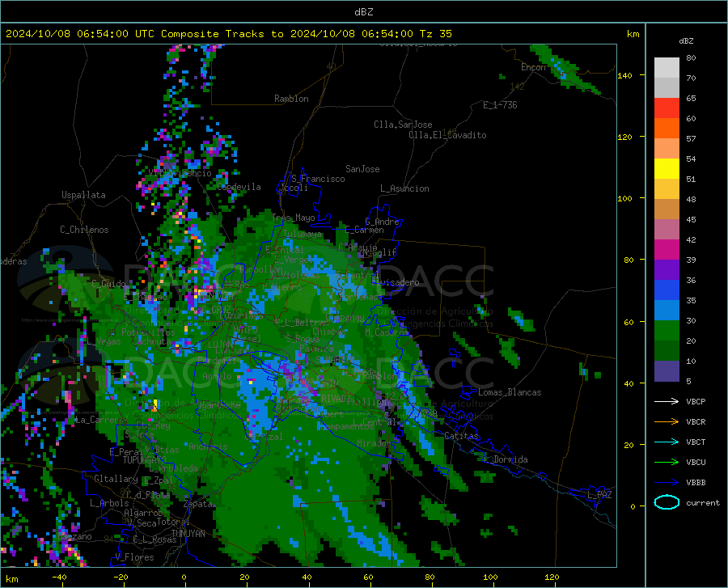This screenshot has width=728, height=588.
Task: Select the bright green 20-30 dBZ swatch
Action: (667, 331)
